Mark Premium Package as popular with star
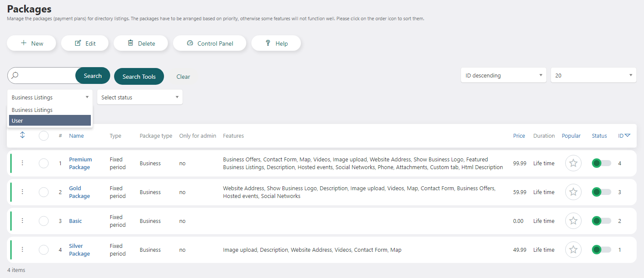Viewport: 644px width, 278px height. click(573, 163)
